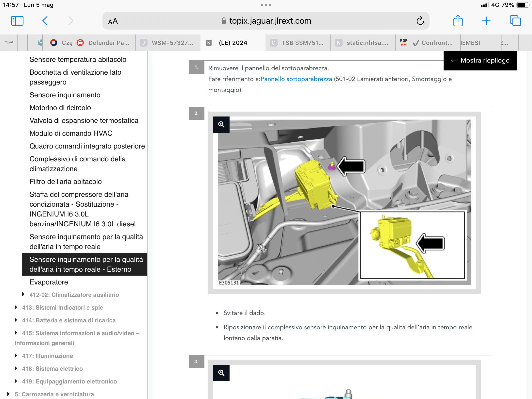The height and width of the screenshot is (399, 532).
Task: Reload the page with the refresh icon
Action: (420, 21)
